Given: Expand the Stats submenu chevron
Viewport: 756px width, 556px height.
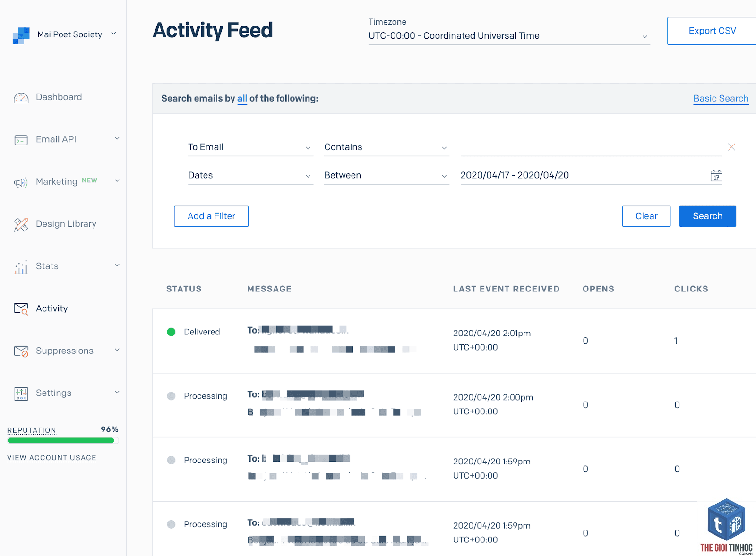Looking at the screenshot, I should [x=117, y=265].
